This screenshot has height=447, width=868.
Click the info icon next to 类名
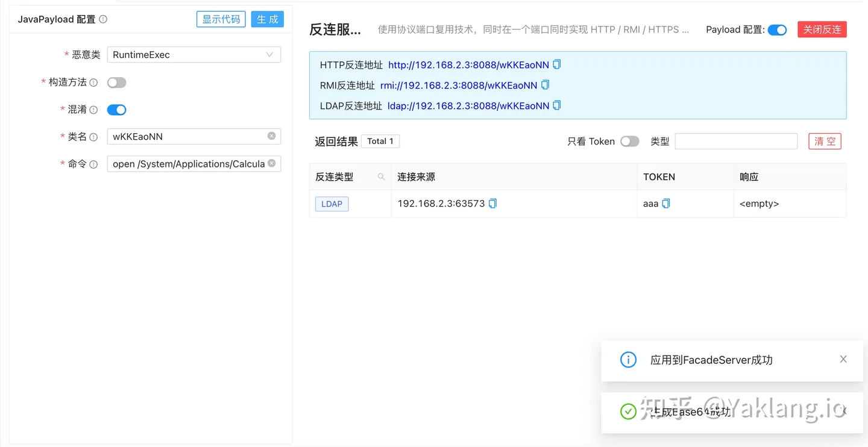[93, 137]
